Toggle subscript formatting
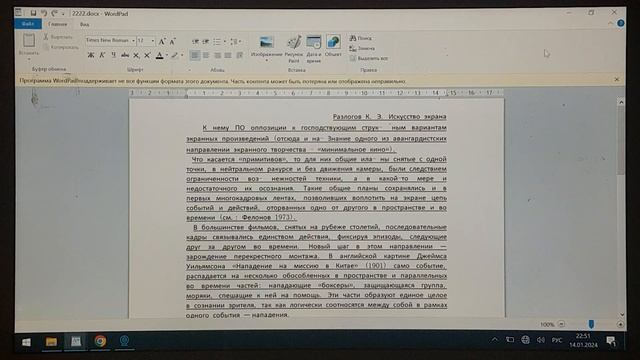 [136, 56]
